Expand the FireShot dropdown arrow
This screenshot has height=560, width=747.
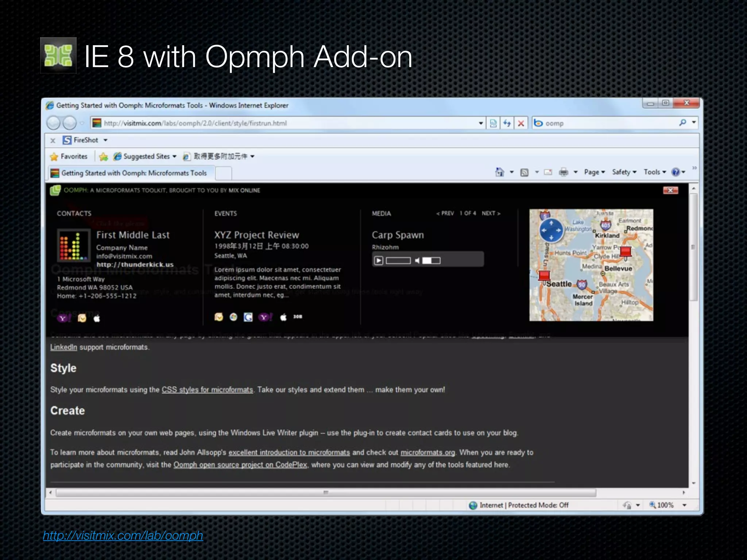(x=105, y=140)
